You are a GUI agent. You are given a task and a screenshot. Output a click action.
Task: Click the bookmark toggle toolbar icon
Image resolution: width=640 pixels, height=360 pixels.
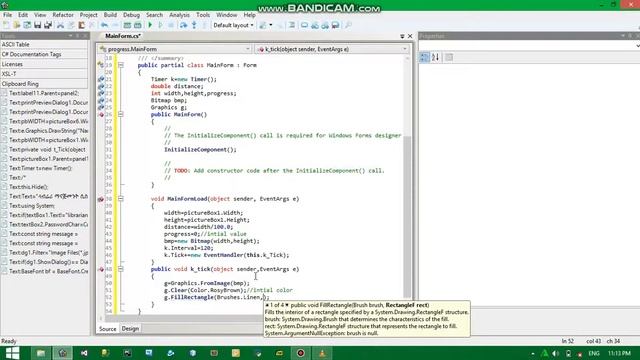click(x=304, y=25)
